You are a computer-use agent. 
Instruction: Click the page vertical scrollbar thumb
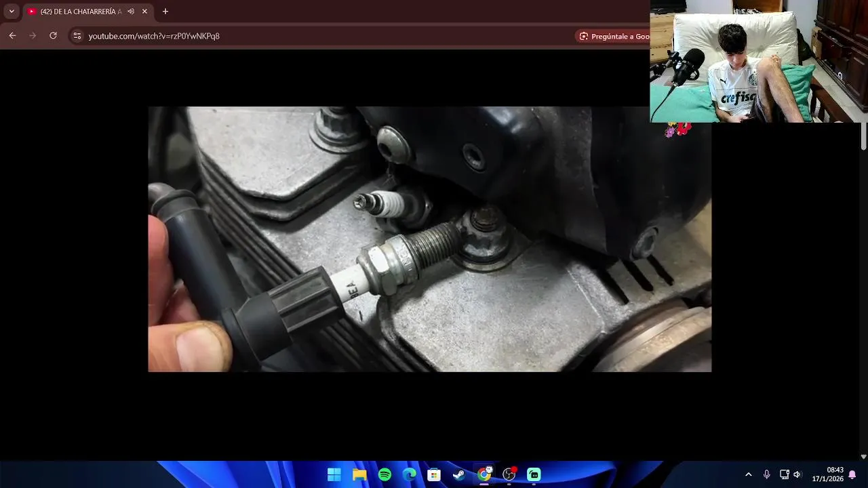[863, 137]
